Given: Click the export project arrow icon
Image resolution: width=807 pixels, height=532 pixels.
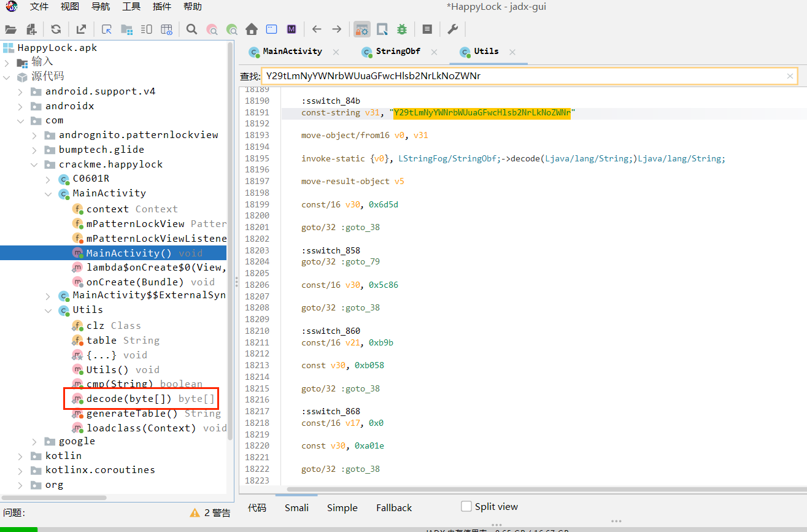Looking at the screenshot, I should click(x=81, y=29).
